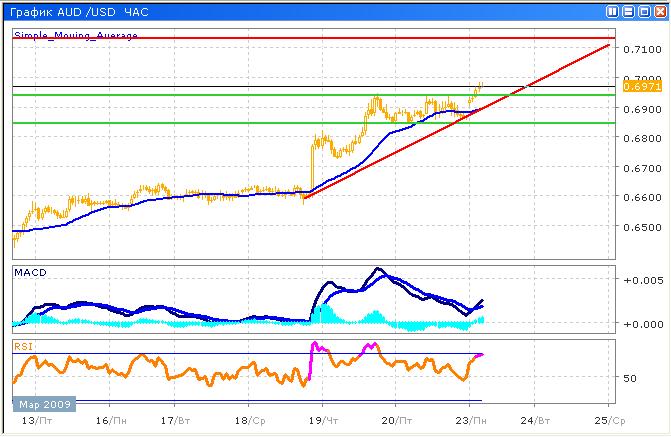Click the yellow 0.6971 current price tag
This screenshot has width=671, height=437.
tap(640, 88)
